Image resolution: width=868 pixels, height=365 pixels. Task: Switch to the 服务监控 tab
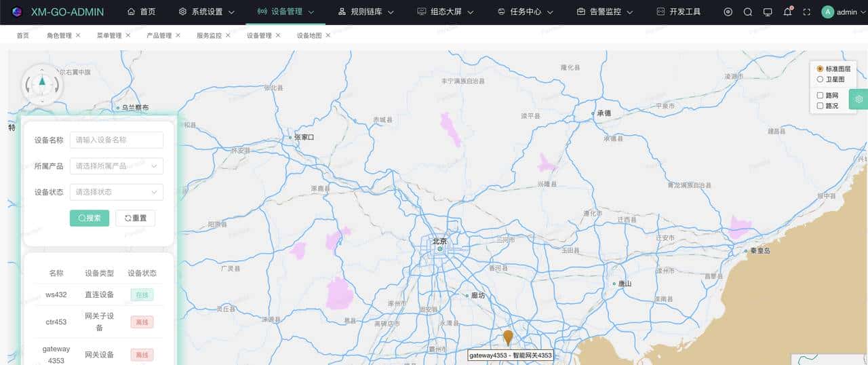(209, 35)
